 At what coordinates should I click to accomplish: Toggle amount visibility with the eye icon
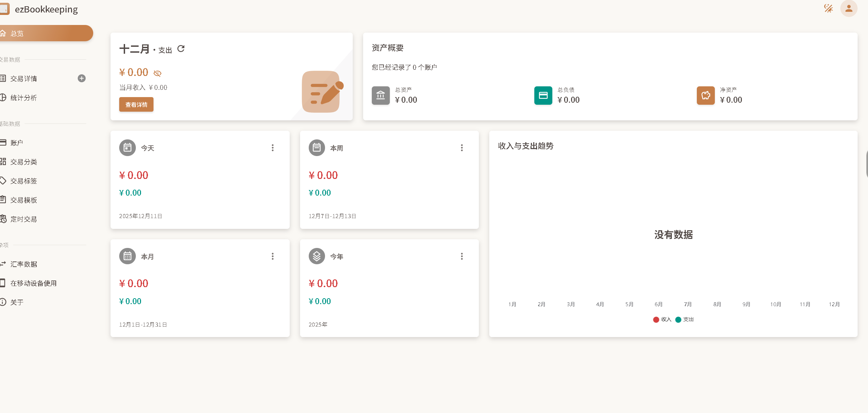tap(158, 73)
